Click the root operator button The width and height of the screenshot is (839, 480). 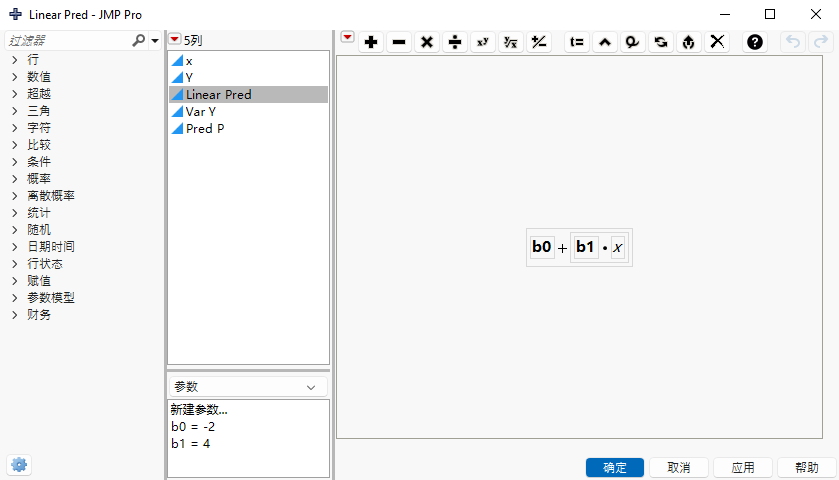(x=510, y=42)
